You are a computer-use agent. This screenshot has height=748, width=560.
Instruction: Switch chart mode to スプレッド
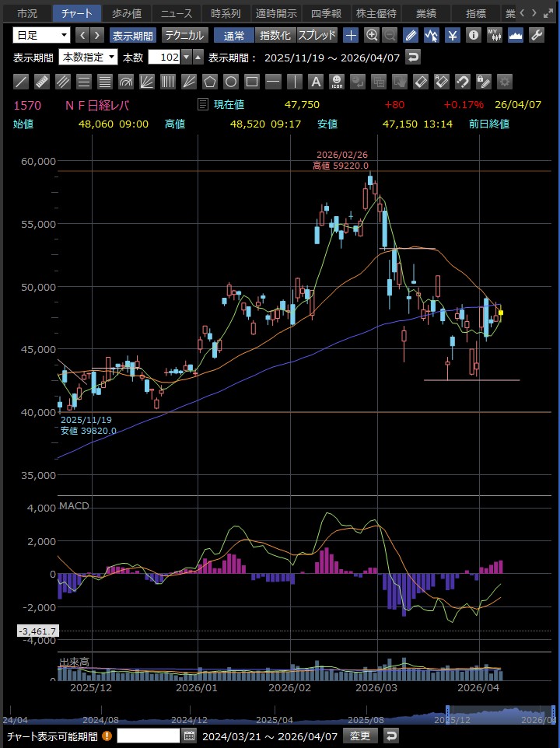pos(317,35)
